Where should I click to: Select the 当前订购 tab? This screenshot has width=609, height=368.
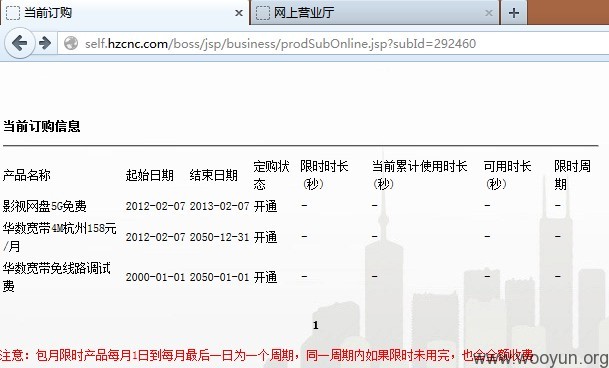coord(124,13)
